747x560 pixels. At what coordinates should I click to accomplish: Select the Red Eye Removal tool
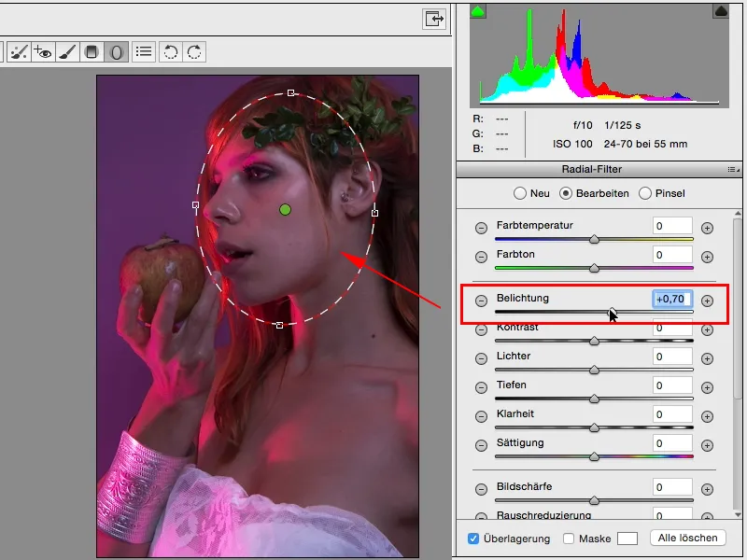pos(43,52)
